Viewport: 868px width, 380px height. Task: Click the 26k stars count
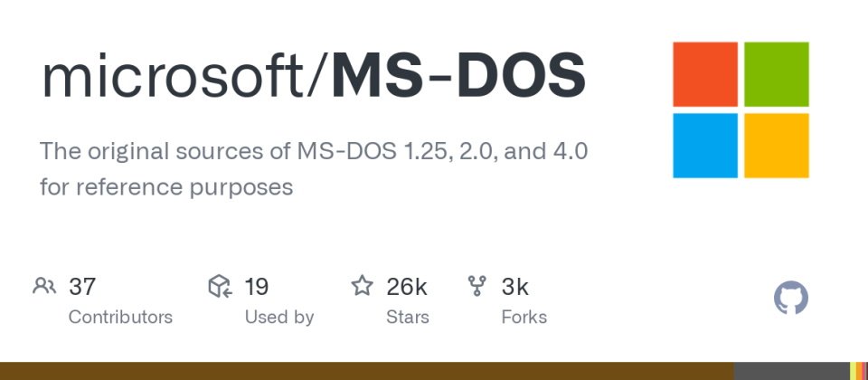pyautogui.click(x=406, y=287)
